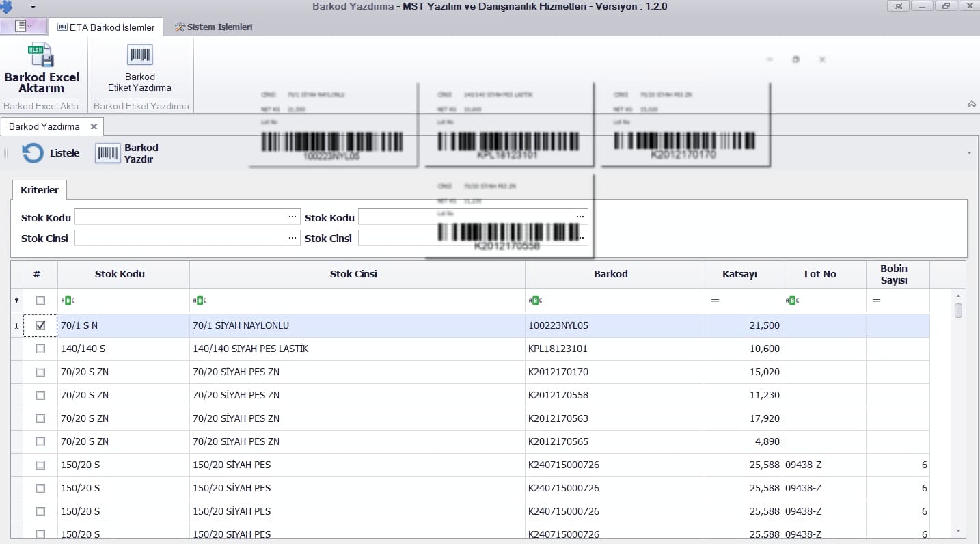Click the filter icon under Stok Kodu column
The width and height of the screenshot is (980, 544).
(66, 301)
